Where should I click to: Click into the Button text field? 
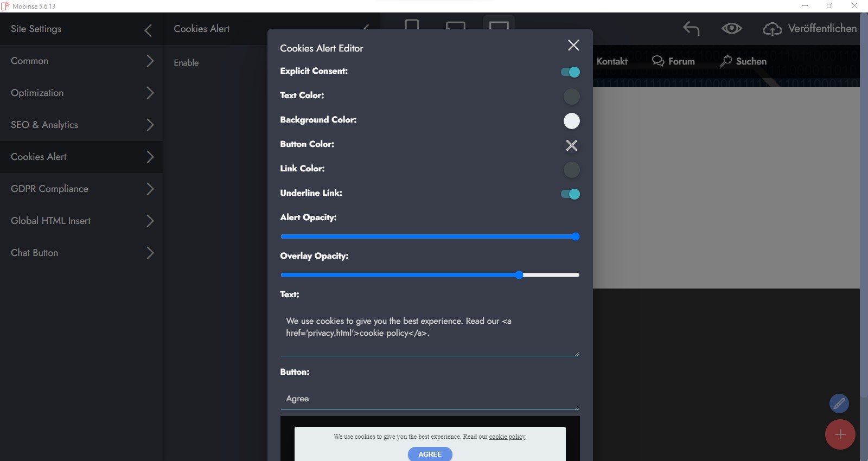[x=429, y=399]
